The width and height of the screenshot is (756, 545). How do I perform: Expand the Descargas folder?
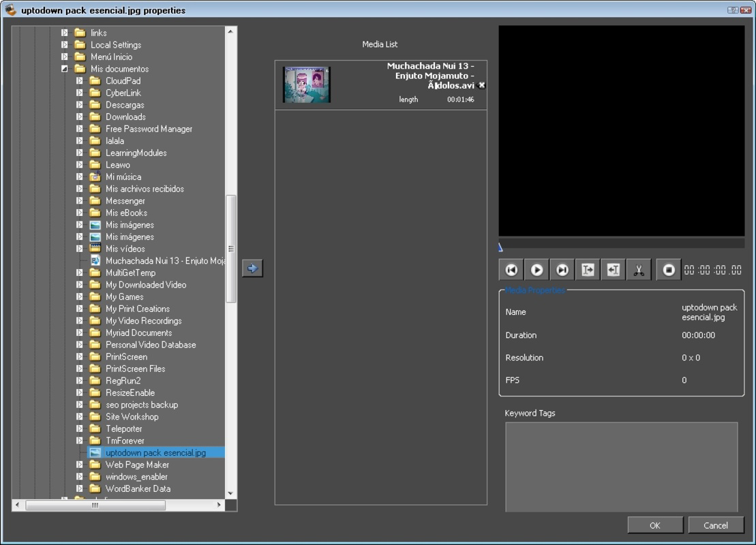80,105
